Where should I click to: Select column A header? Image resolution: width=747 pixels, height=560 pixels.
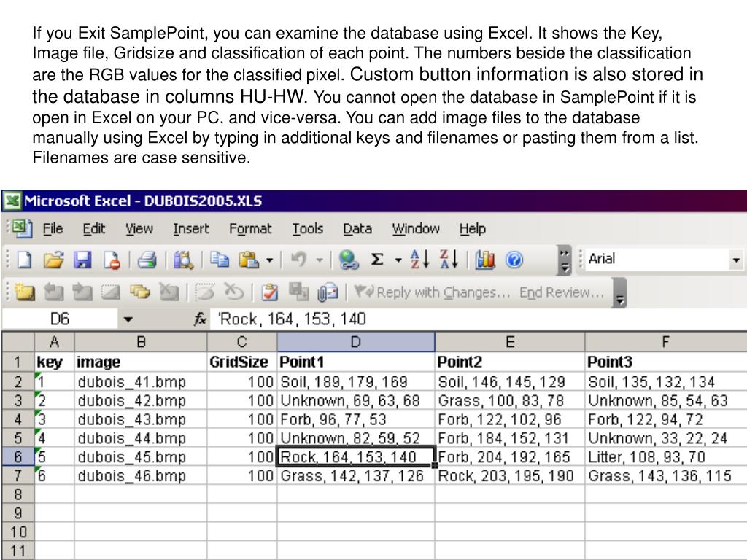[x=54, y=342]
